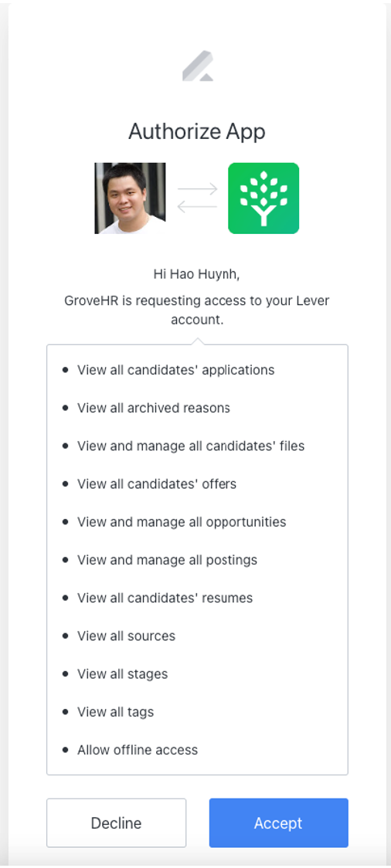Click the Accept button

coord(279,822)
